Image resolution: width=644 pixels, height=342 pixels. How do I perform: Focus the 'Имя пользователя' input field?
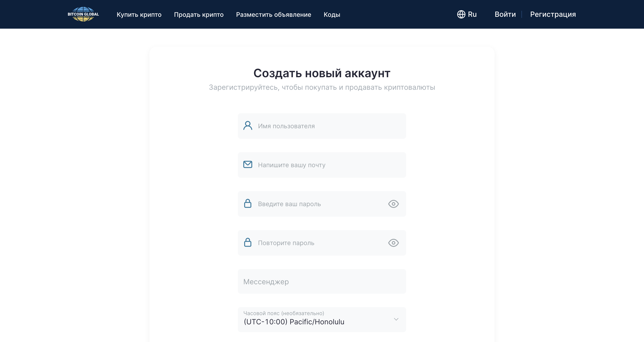pos(322,126)
